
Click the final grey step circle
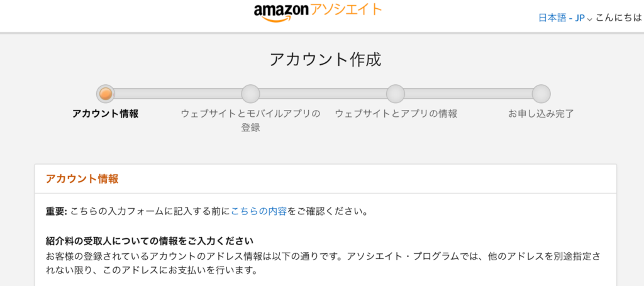point(541,94)
